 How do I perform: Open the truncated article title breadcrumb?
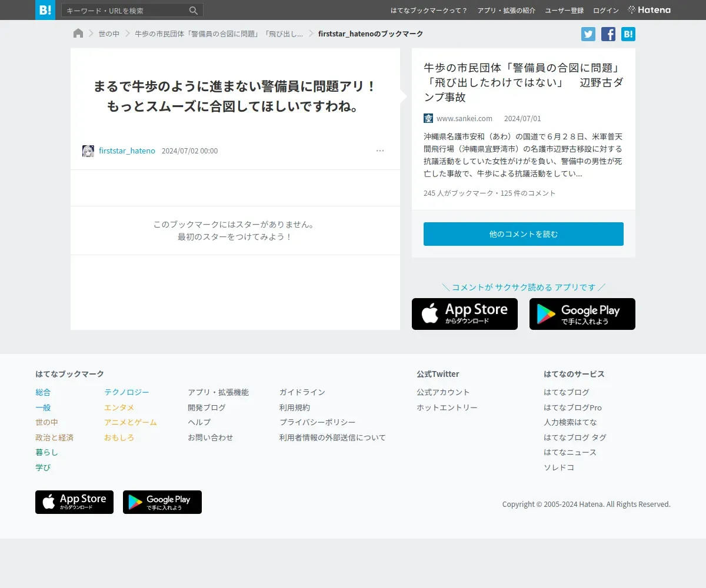[x=219, y=34]
